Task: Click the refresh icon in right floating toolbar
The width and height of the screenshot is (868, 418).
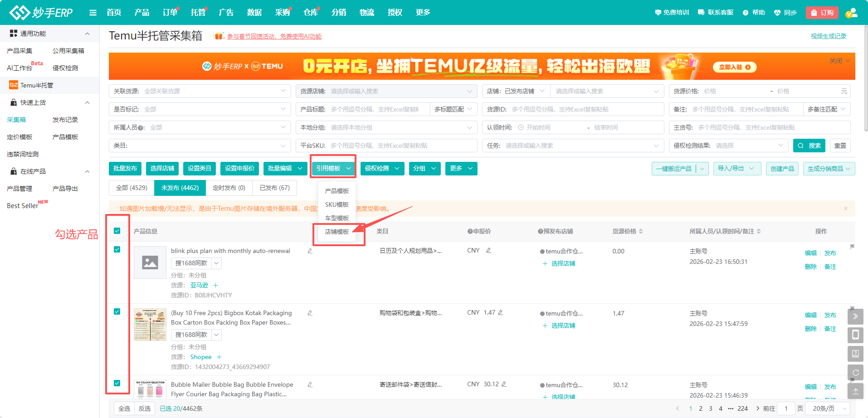Action: 855,373
